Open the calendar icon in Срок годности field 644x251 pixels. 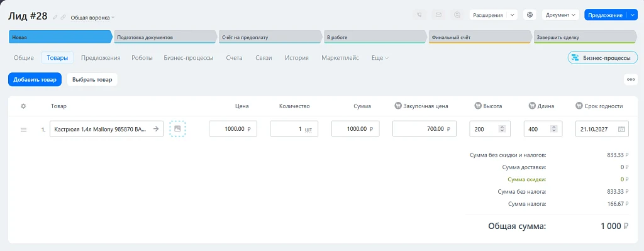tap(621, 129)
